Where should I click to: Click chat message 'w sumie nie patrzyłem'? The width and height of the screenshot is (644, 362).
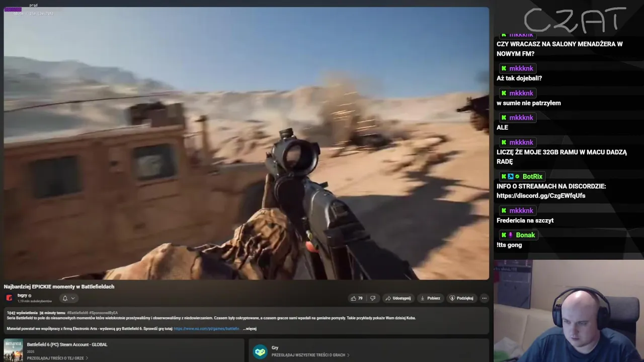coord(528,103)
